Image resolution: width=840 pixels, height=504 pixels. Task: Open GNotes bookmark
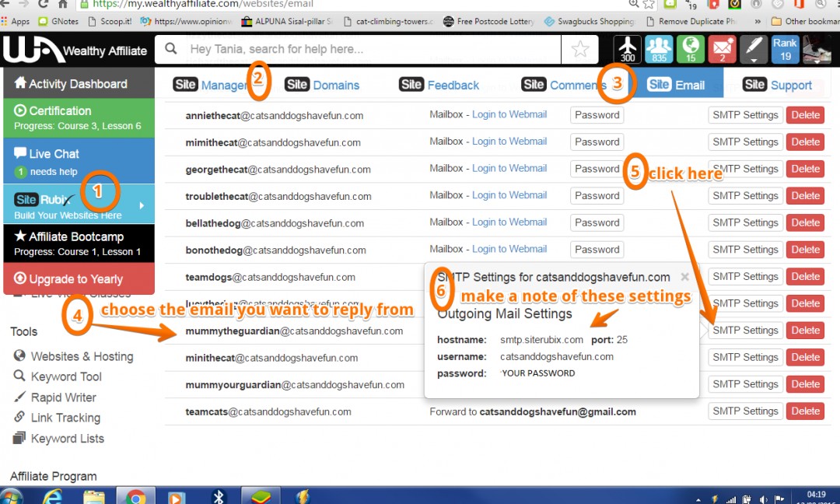coord(59,22)
